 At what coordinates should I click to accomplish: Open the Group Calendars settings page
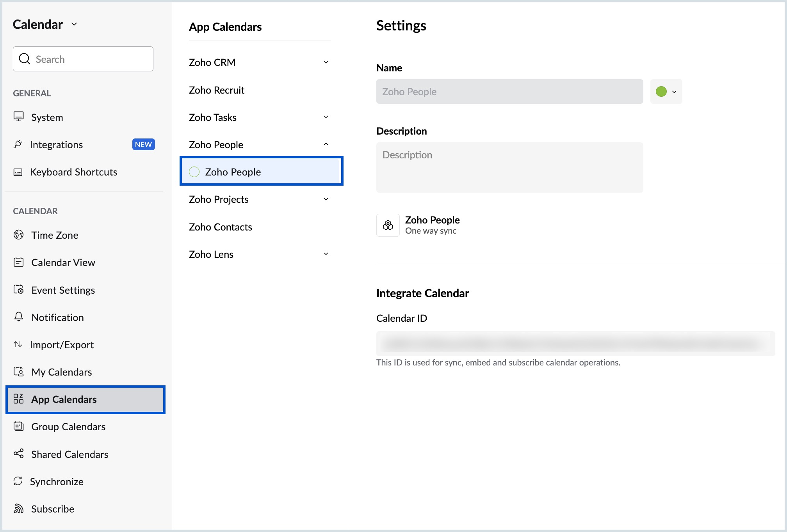[x=68, y=427]
